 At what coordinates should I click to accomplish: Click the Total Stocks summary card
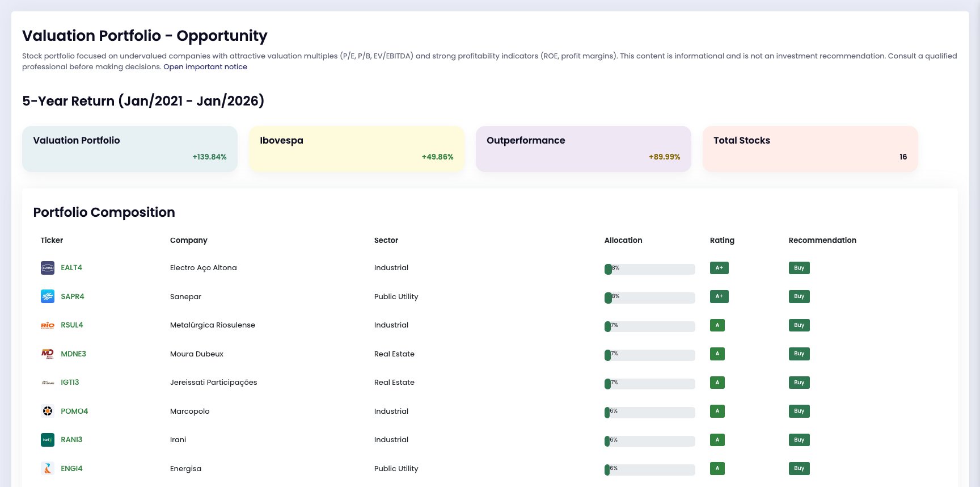point(810,149)
